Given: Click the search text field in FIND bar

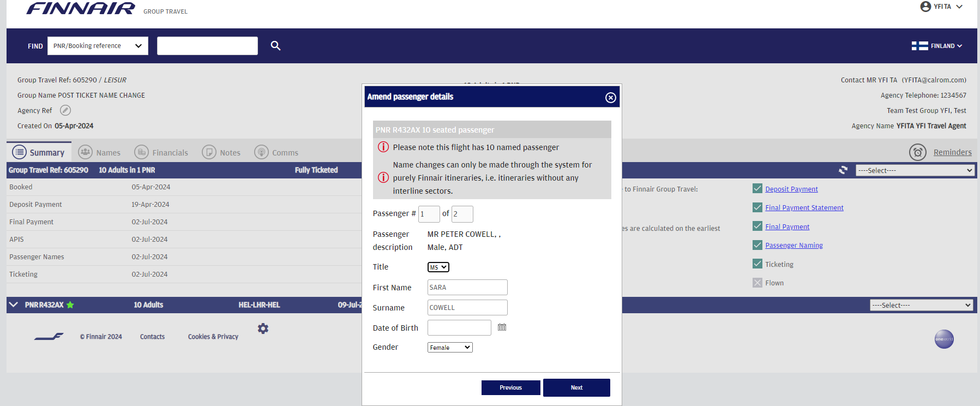Looking at the screenshot, I should pos(207,46).
